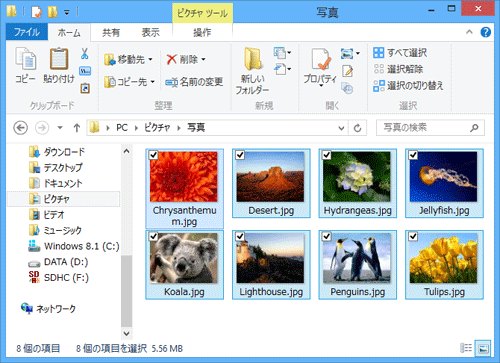
Task: Click the Copy icon in the Clipboard group
Action: click(25, 59)
